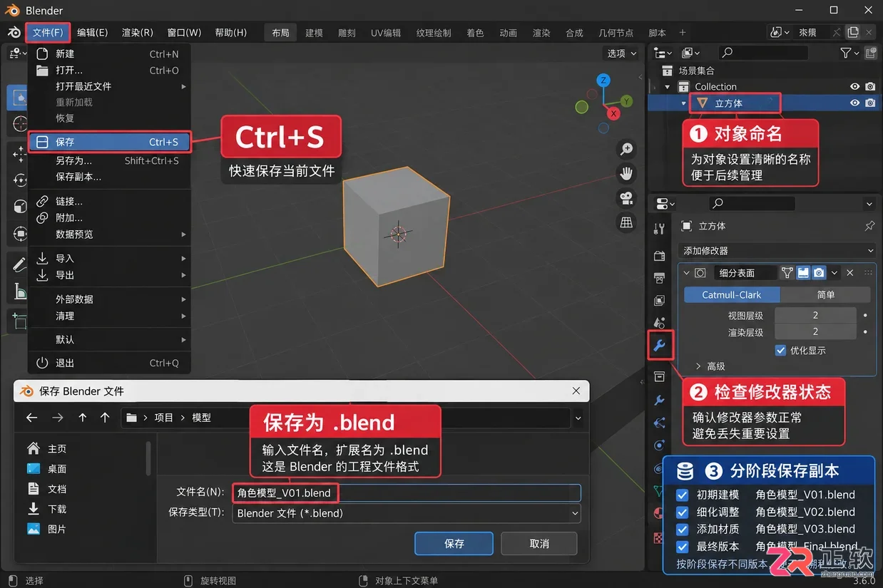Select the 简单 subdivision type button
The width and height of the screenshot is (883, 588).
825,294
